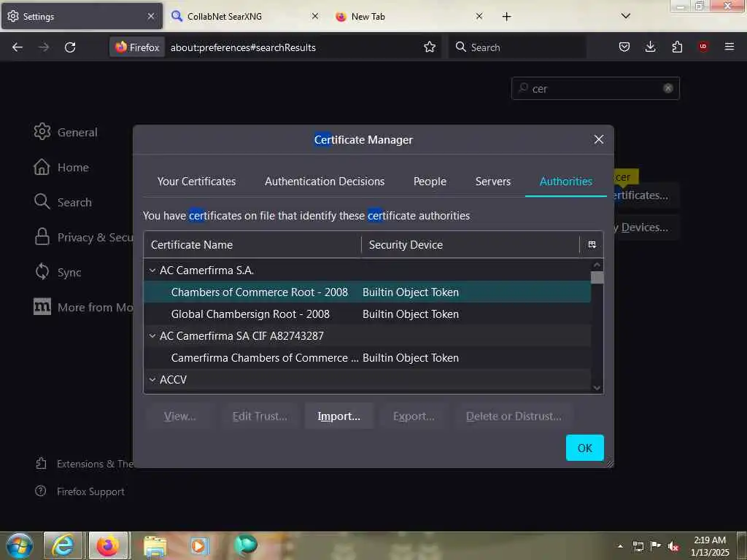Open Home settings category
Screen dimensions: 747x560
(61, 167)
